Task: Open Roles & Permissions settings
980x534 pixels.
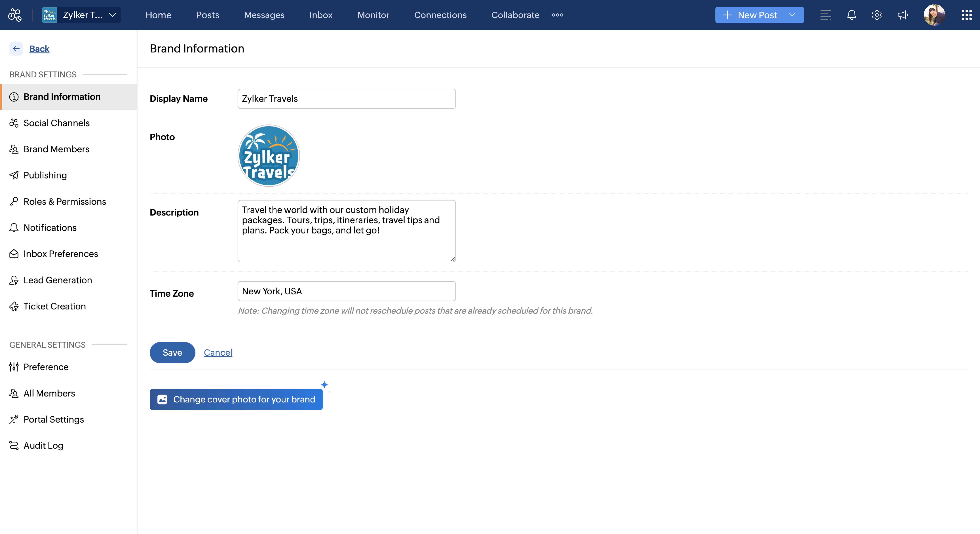Action: [x=65, y=201]
